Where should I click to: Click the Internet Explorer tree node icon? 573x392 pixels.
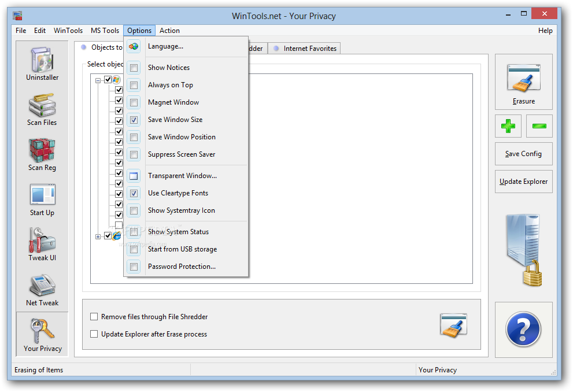click(x=117, y=236)
